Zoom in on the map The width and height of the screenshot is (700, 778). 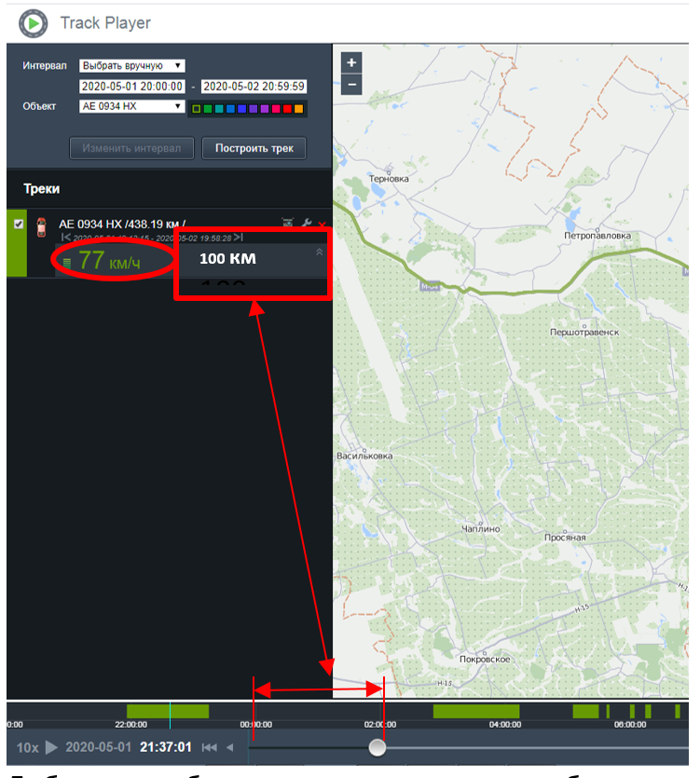point(351,63)
